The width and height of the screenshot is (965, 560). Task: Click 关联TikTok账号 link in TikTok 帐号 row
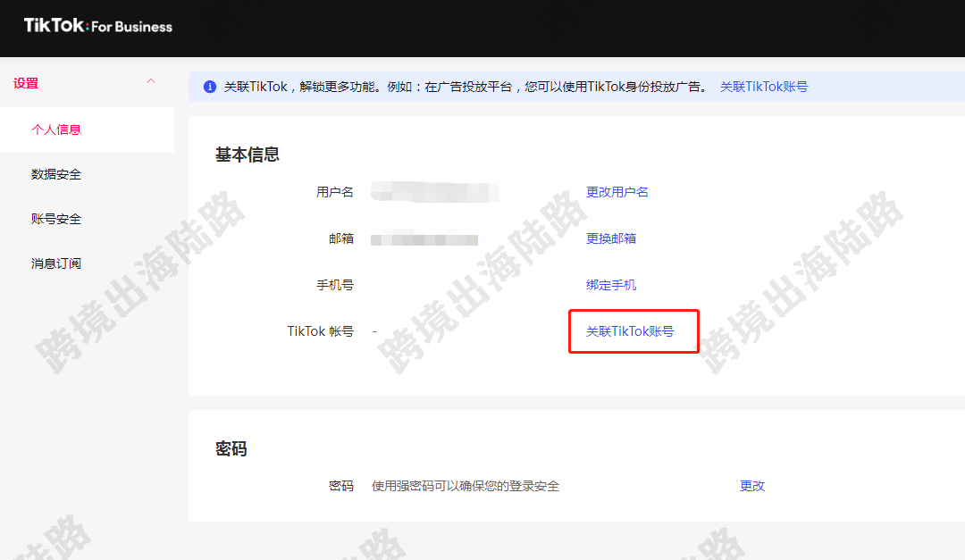[630, 331]
